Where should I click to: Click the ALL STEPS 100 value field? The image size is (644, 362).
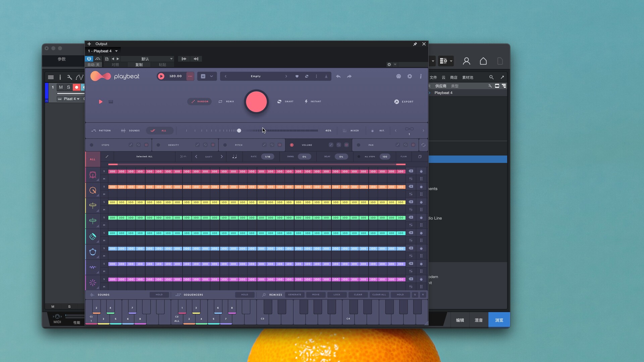coord(385,157)
